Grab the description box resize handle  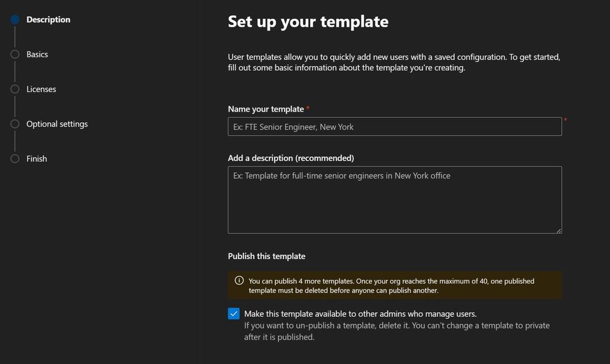(559, 230)
